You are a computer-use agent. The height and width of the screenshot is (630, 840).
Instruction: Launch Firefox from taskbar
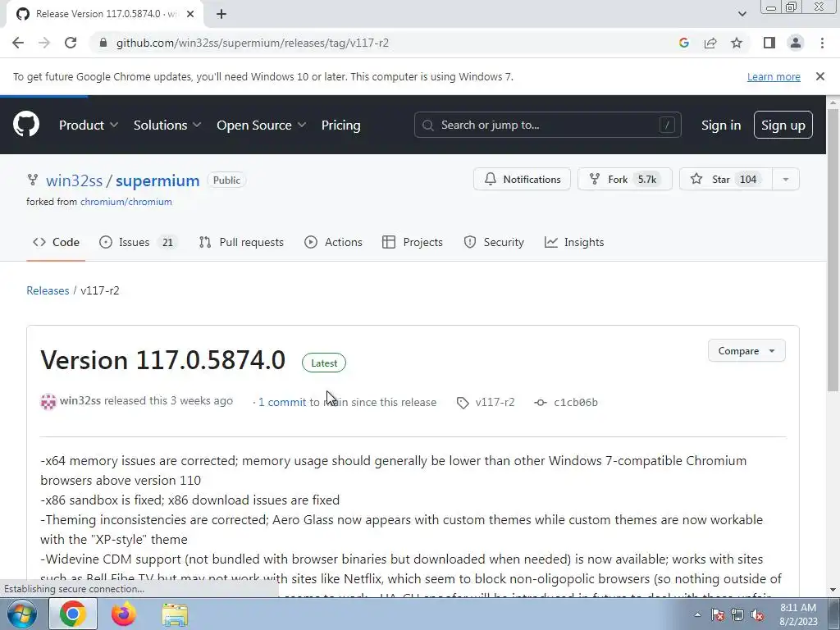click(123, 614)
